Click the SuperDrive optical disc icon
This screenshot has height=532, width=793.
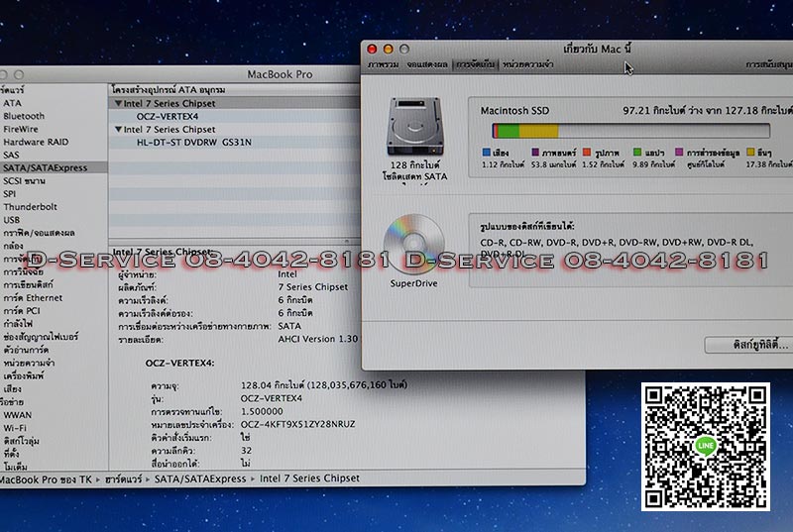pos(413,245)
